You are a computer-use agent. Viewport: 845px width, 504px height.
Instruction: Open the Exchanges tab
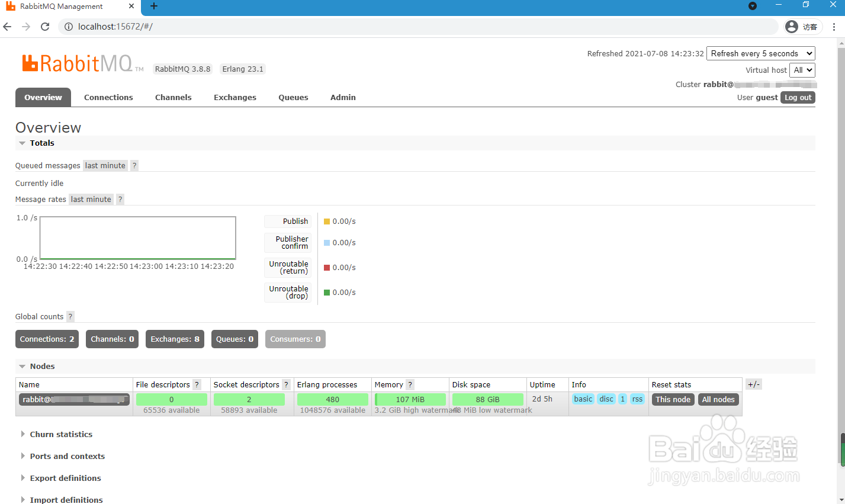click(235, 98)
